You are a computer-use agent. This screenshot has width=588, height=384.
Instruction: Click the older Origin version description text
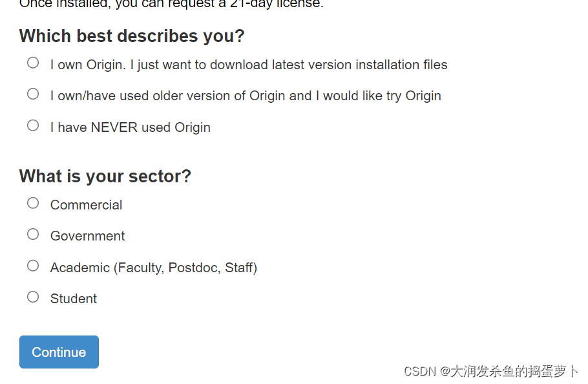(245, 95)
